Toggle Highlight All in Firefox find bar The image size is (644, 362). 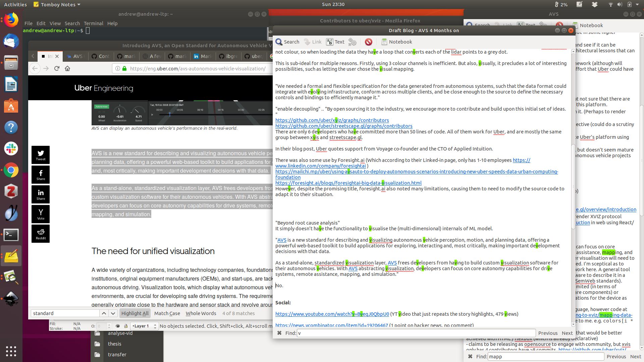(x=135, y=313)
